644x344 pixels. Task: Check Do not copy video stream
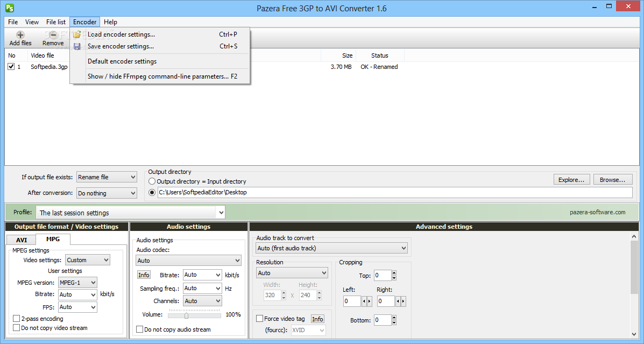pos(17,327)
